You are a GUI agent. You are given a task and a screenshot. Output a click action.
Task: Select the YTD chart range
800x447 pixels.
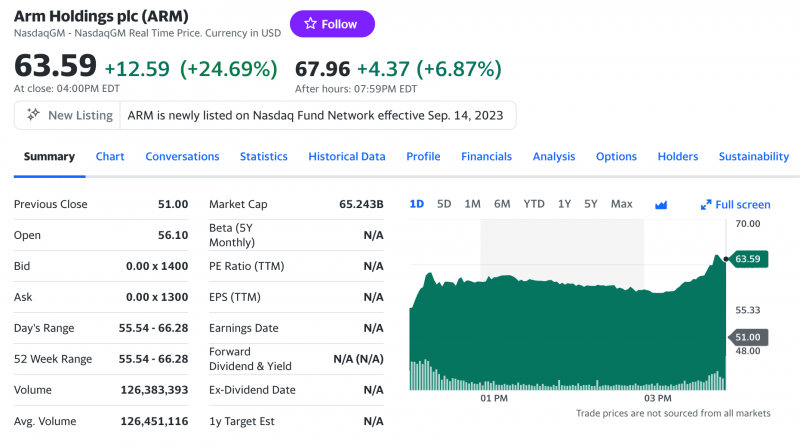pyautogui.click(x=534, y=204)
